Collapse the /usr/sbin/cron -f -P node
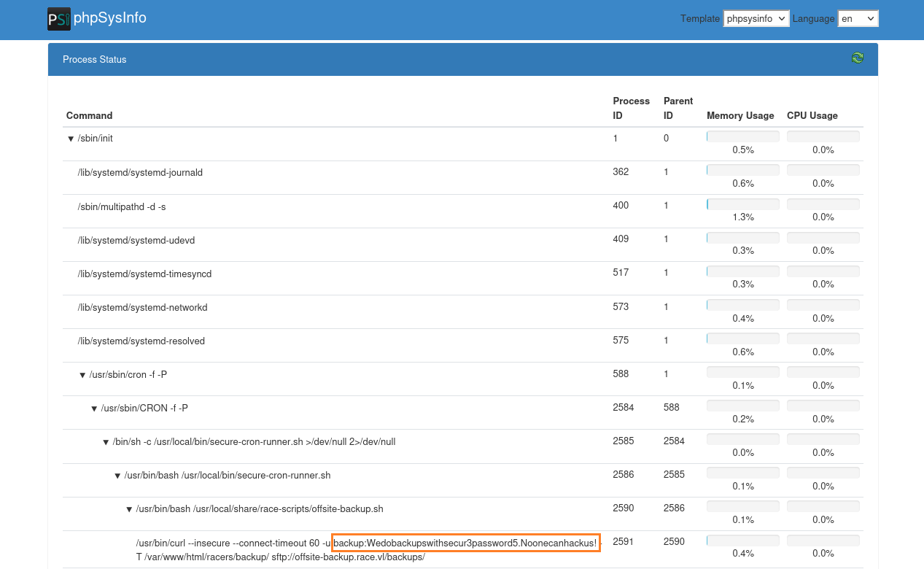Image resolution: width=924 pixels, height=569 pixels. point(82,375)
